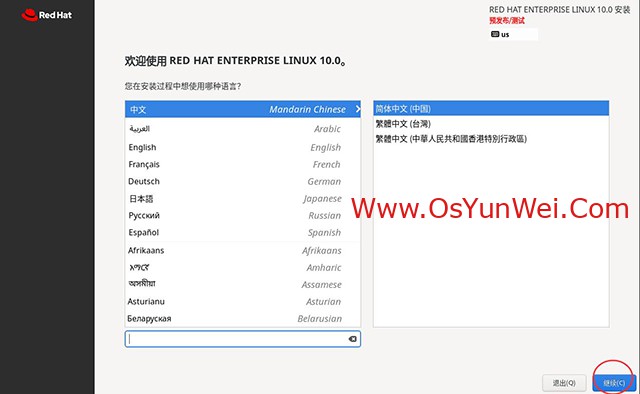Select English in the language list
The width and height of the screenshot is (640, 394).
(x=243, y=147)
